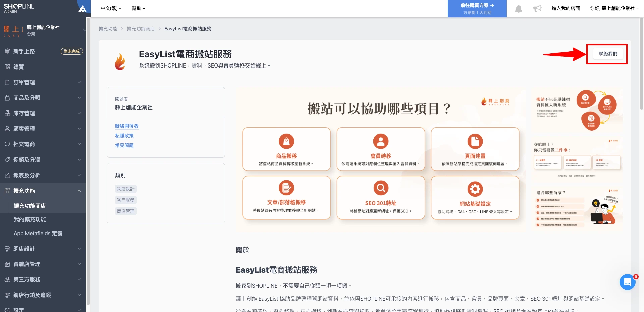Go to 擴充功能 breadcrumb link
The image size is (644, 312).
coord(108,29)
